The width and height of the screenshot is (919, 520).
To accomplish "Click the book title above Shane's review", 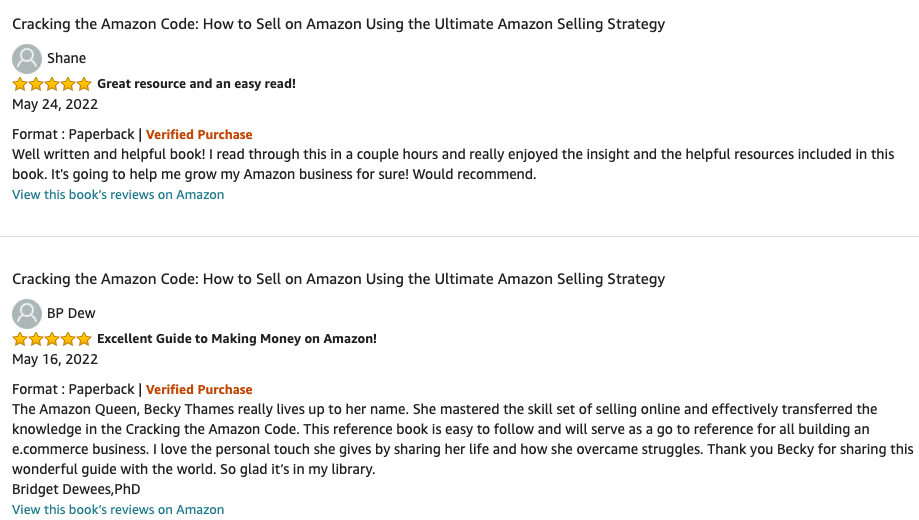I will tap(338, 24).
